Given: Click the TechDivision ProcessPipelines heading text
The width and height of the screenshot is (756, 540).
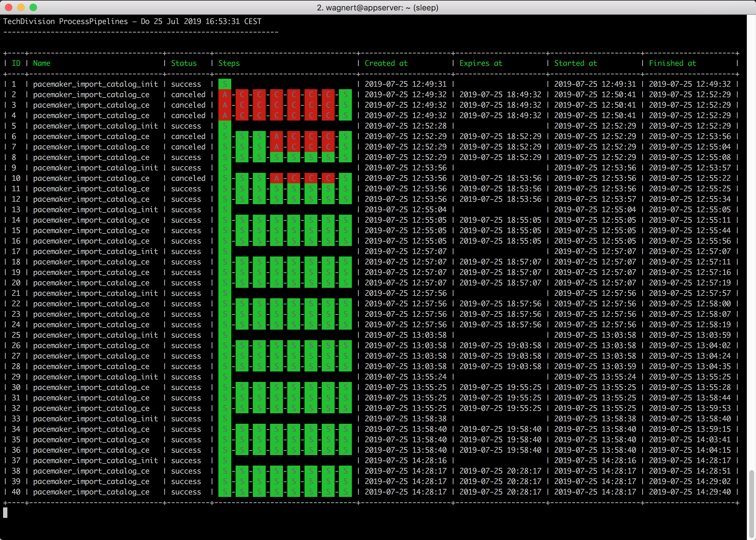Looking at the screenshot, I should [x=66, y=21].
